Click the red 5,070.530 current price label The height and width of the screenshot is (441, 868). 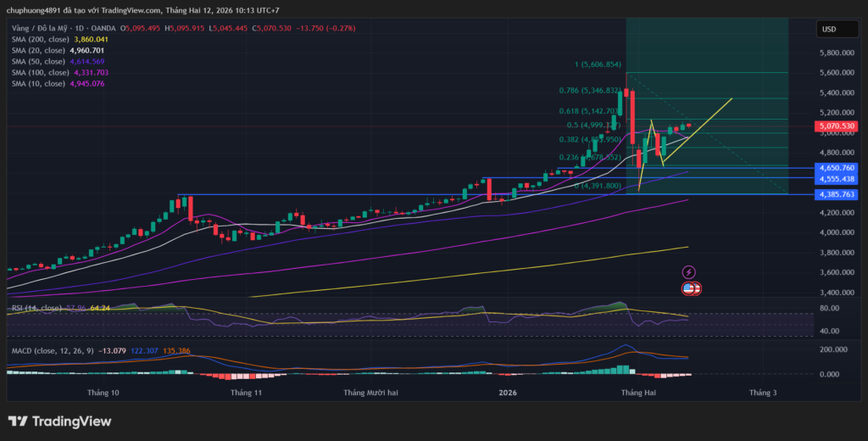click(x=835, y=126)
